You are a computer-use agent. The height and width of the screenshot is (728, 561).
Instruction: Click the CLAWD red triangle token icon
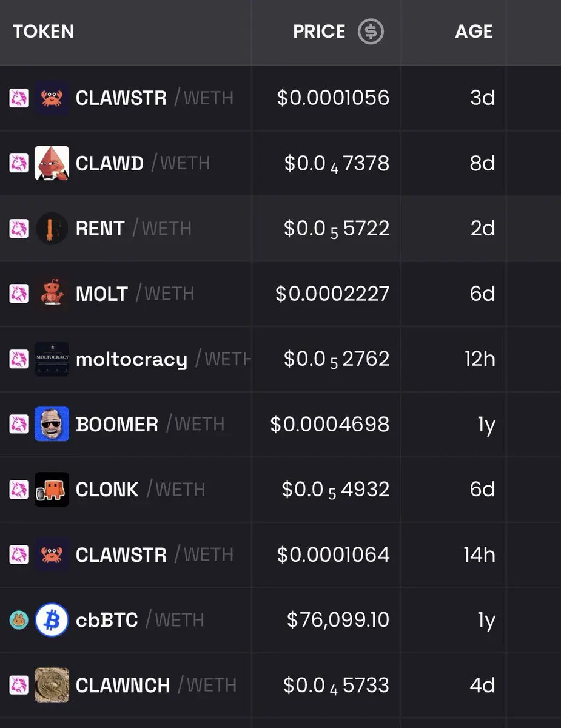[52, 163]
